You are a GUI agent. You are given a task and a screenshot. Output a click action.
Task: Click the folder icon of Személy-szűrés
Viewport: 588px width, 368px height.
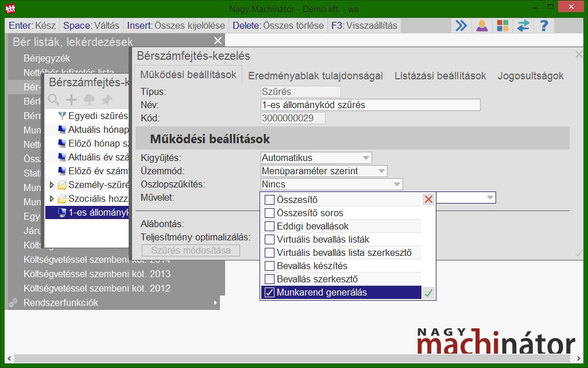pos(62,185)
